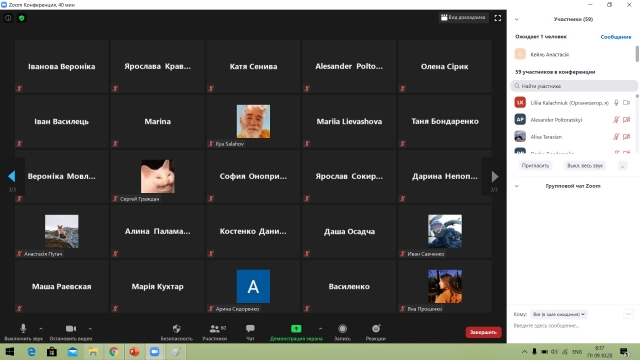The height and width of the screenshot is (360, 640).
Task: Toggle Alexander Poltoratskyi camera off icon
Action: tap(627, 120)
